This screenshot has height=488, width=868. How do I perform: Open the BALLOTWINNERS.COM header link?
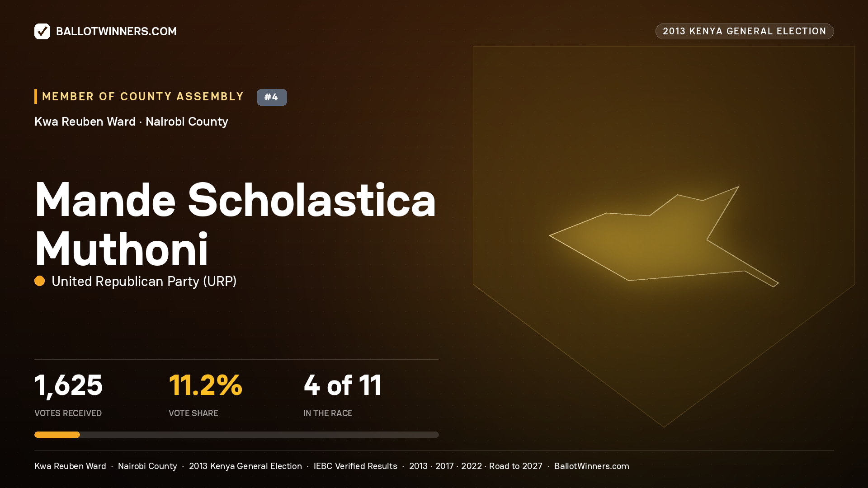pyautogui.click(x=116, y=31)
